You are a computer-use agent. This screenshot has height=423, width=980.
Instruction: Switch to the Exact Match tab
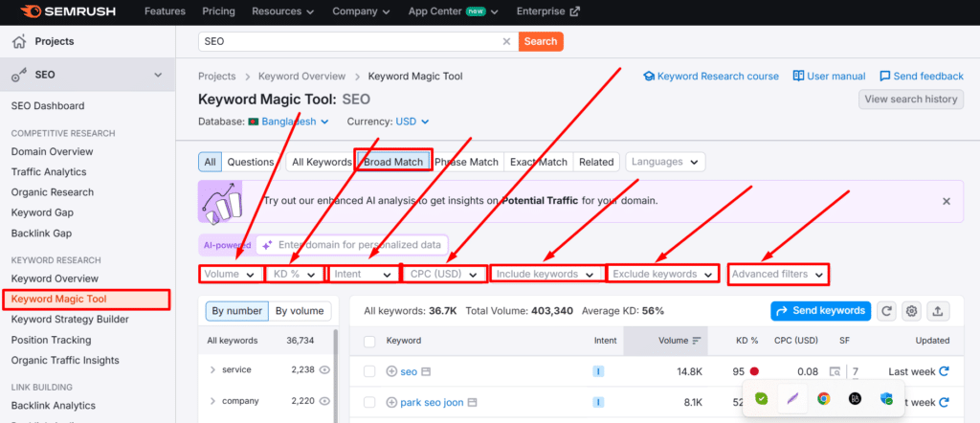coord(538,162)
